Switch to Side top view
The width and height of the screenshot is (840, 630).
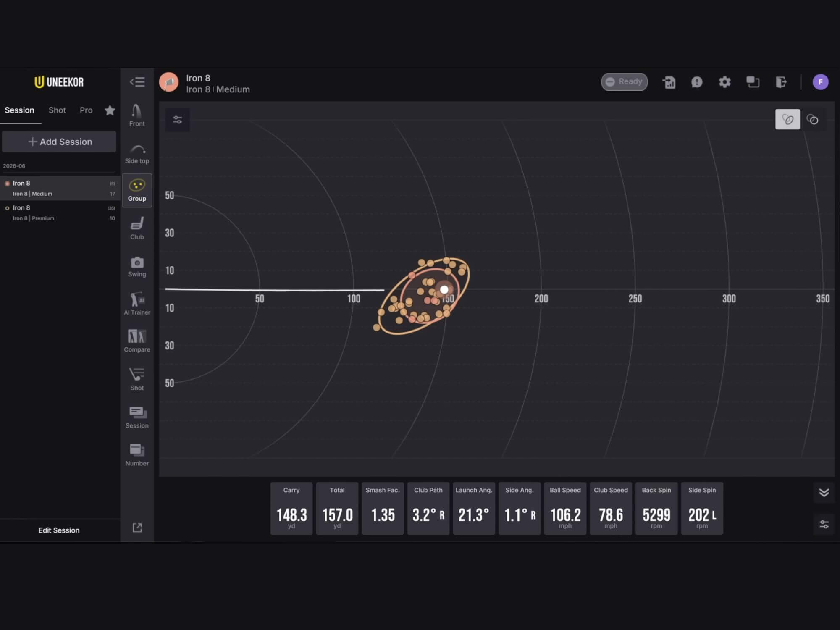tap(137, 154)
